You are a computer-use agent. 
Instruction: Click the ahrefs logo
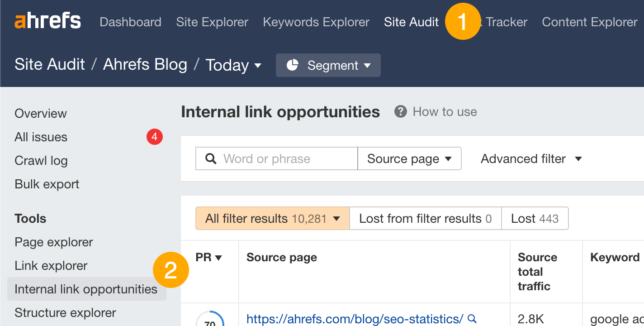pyautogui.click(x=47, y=20)
